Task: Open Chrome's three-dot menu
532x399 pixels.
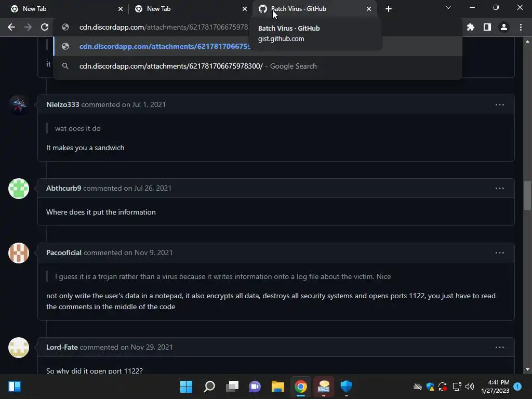Action: [521, 27]
